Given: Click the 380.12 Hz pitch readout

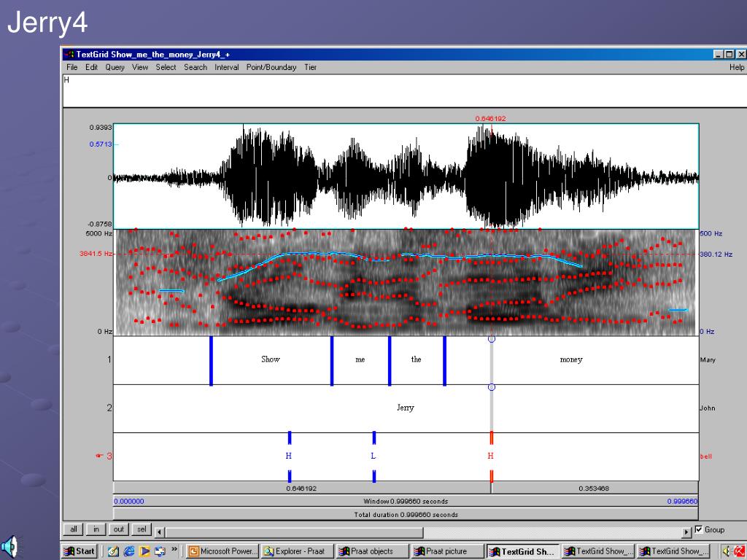Looking at the screenshot, I should (x=716, y=254).
